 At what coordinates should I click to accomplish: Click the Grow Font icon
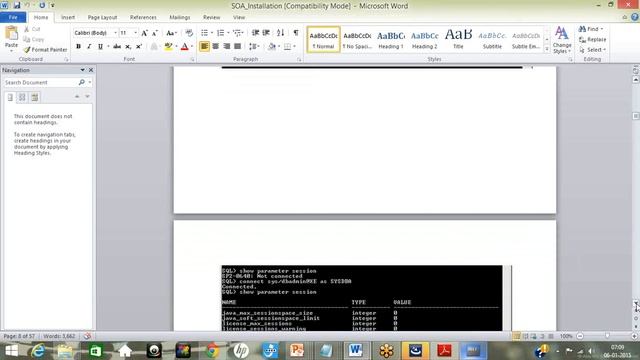144,33
